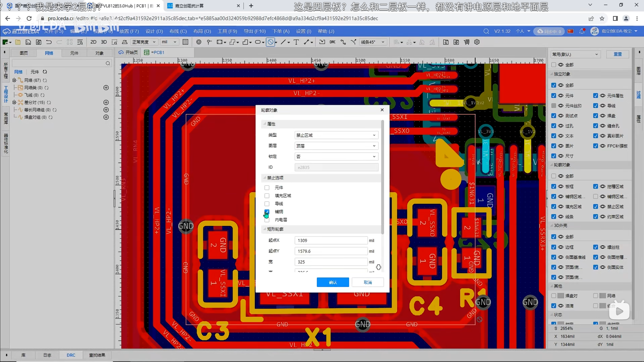Click the 确认 button in dialog
The height and width of the screenshot is (362, 644).
pyautogui.click(x=333, y=282)
